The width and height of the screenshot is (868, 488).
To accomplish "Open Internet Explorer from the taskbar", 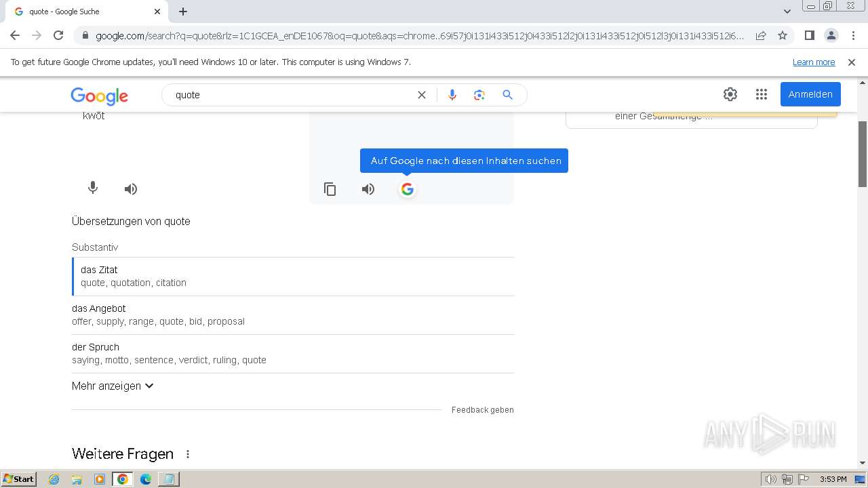I will (54, 479).
